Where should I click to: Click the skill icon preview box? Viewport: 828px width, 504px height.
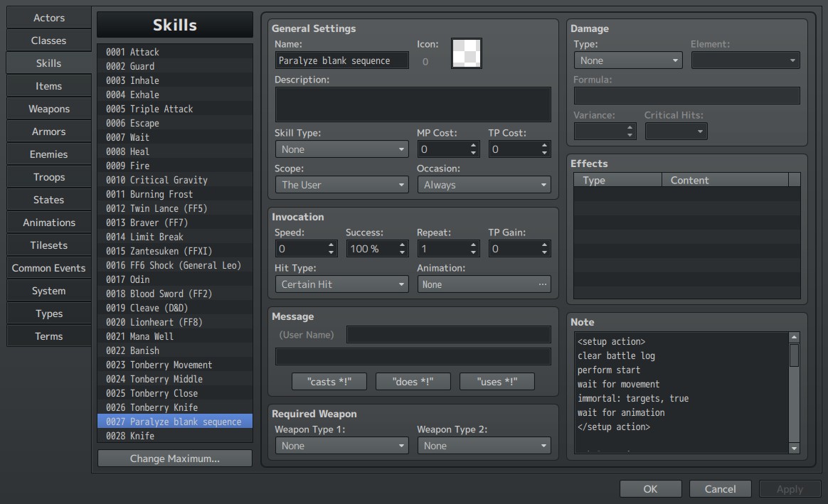466,53
